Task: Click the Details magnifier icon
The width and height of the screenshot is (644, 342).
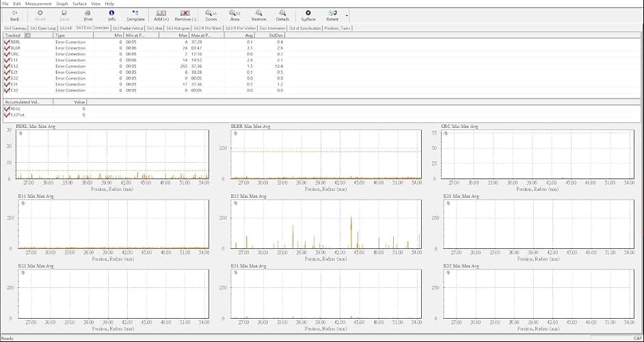Action: coord(282,13)
